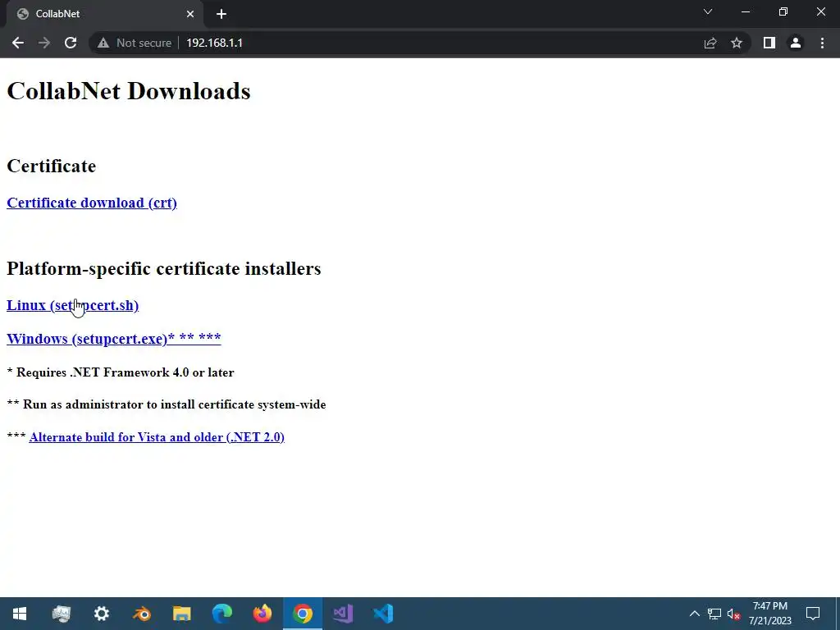This screenshot has height=630, width=840.
Task: Launch Firefox from the taskbar
Action: coord(262,614)
